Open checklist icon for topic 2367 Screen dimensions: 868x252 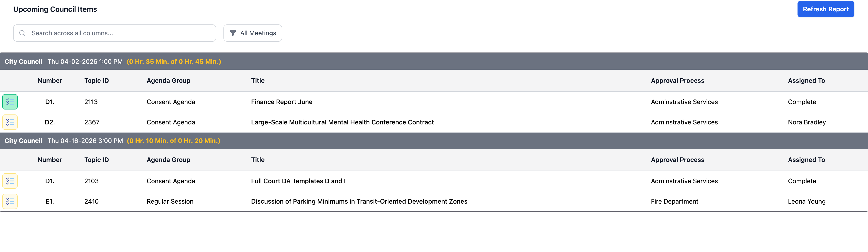[x=10, y=122]
